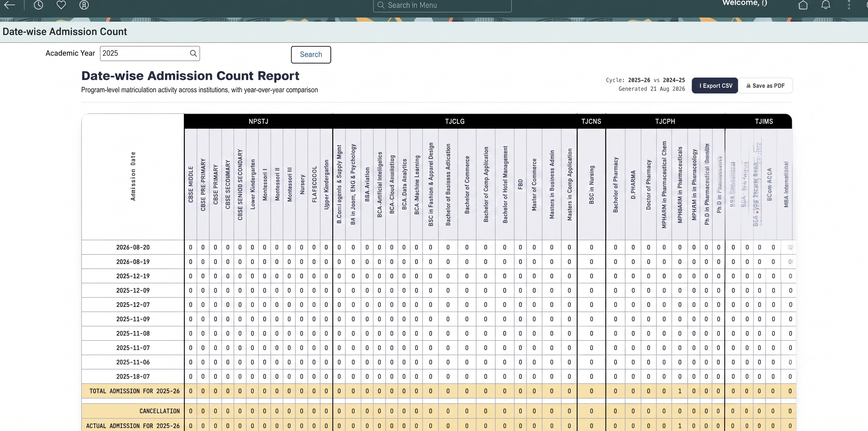
Task: Click the CANCELLATION row label
Action: (159, 411)
